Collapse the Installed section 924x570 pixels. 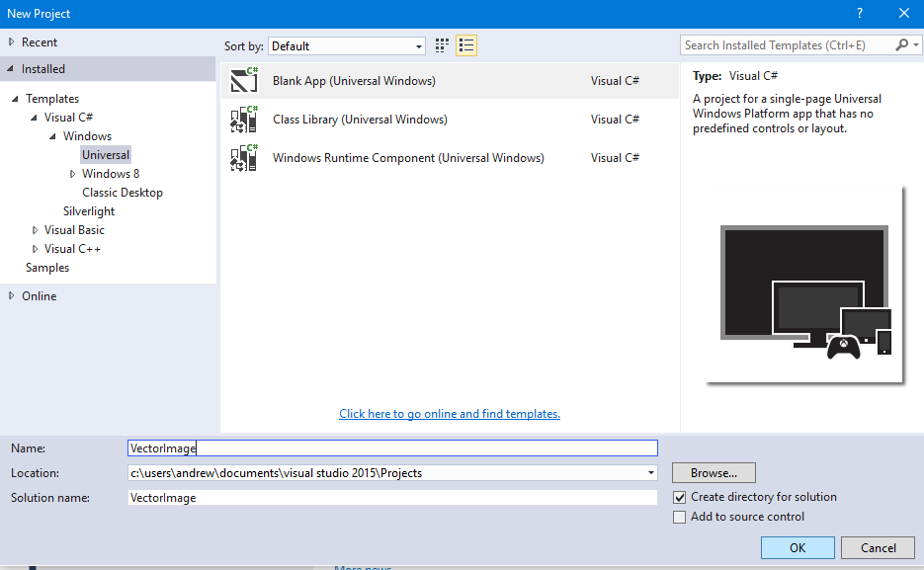(x=11, y=69)
